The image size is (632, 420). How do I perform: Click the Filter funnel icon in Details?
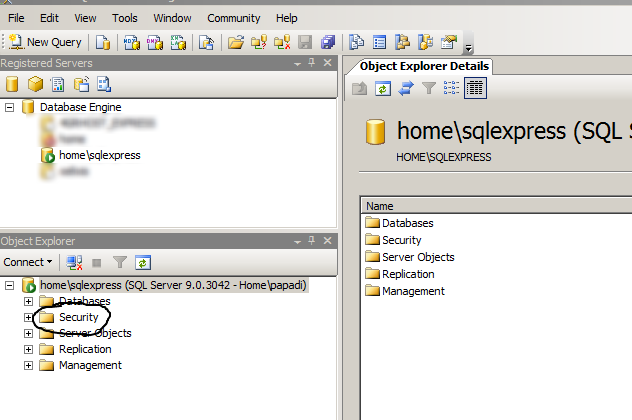click(x=429, y=88)
